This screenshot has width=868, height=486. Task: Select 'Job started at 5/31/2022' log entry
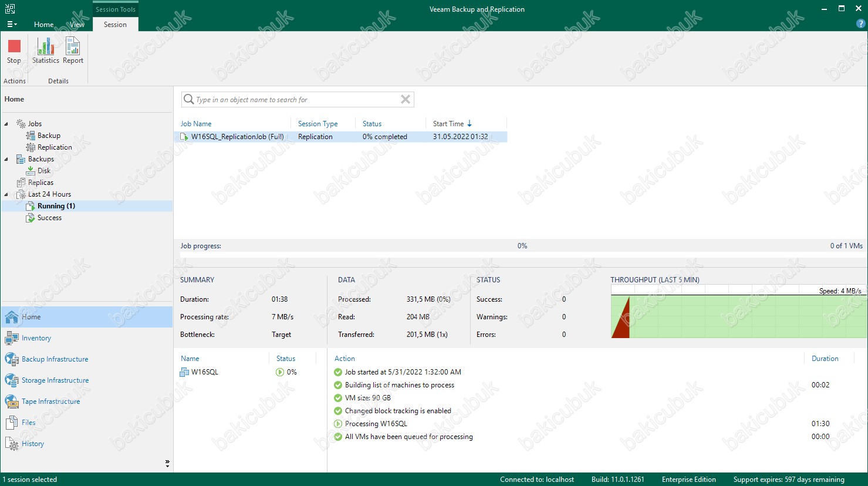pyautogui.click(x=403, y=372)
